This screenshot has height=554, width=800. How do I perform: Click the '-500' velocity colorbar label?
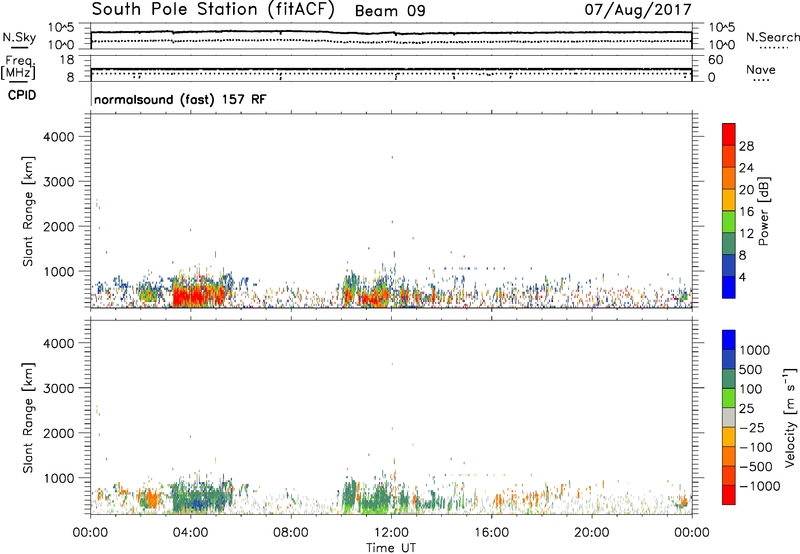756,467
